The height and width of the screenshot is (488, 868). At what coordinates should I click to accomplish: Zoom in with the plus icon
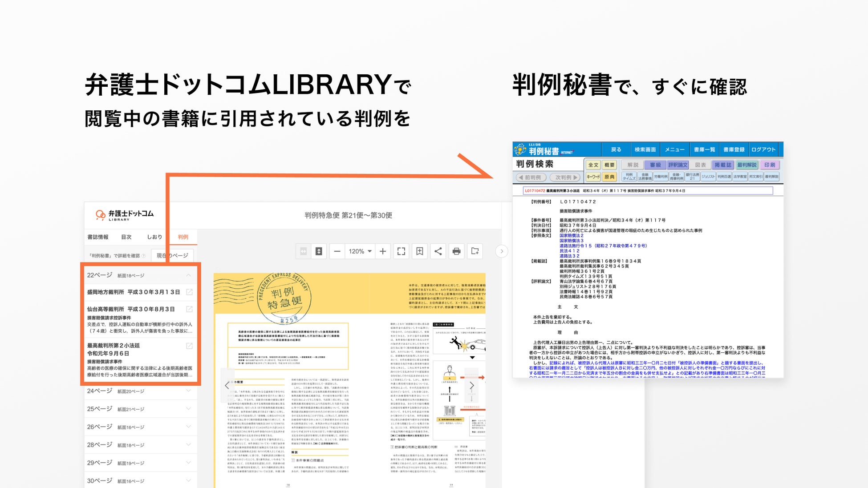[x=383, y=251]
